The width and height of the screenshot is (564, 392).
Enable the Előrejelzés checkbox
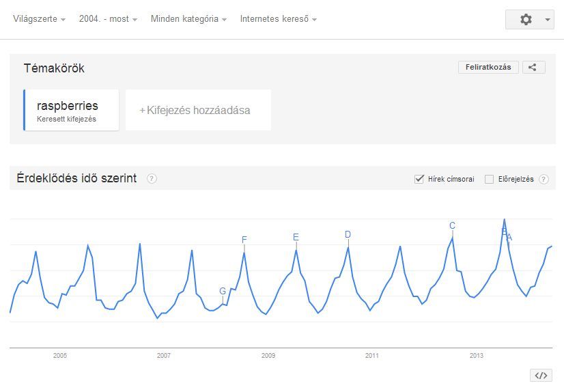tap(489, 180)
